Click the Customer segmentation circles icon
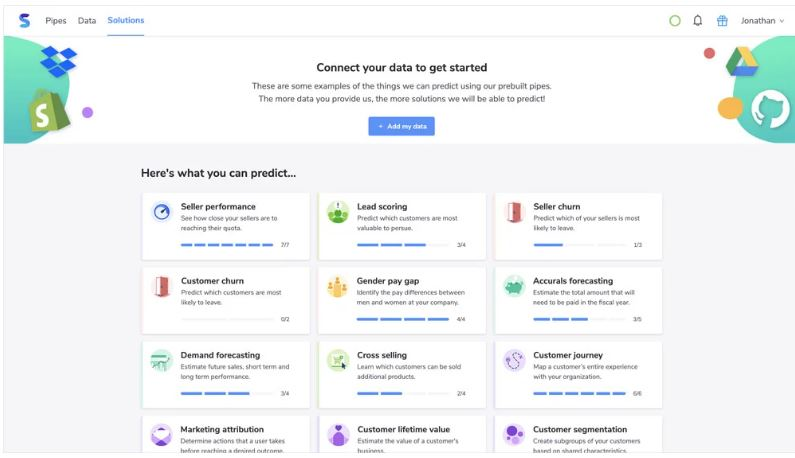This screenshot has width=795, height=458. tap(514, 435)
